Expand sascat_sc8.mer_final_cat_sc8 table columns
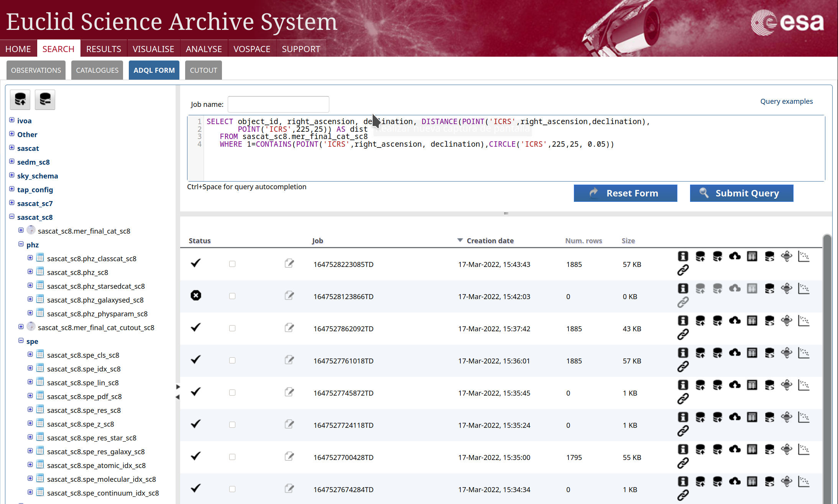838x504 pixels. pos(21,230)
